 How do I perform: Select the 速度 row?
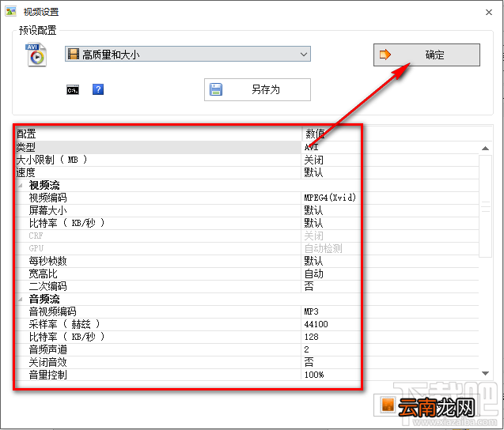click(247, 172)
